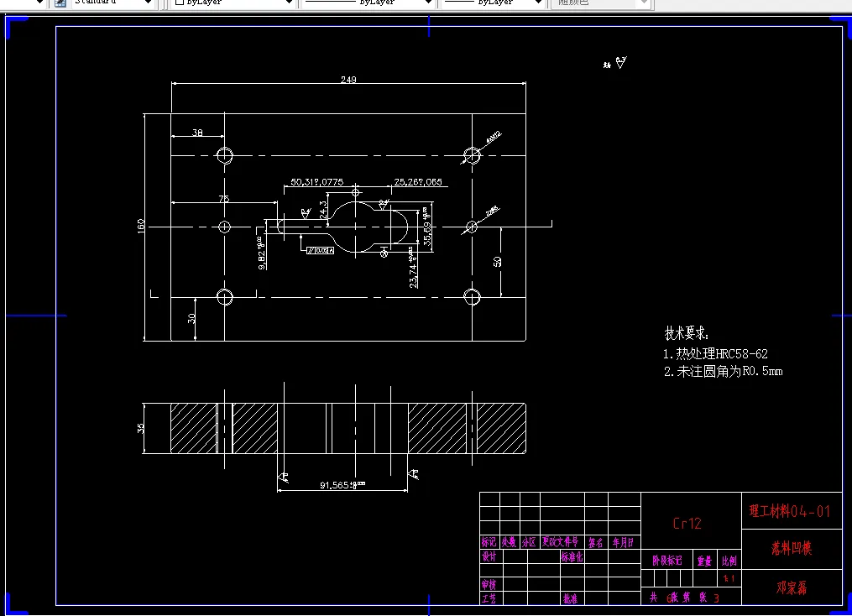Image resolution: width=852 pixels, height=616 pixels.
Task: Select the 标记 title block cell
Action: (x=489, y=542)
